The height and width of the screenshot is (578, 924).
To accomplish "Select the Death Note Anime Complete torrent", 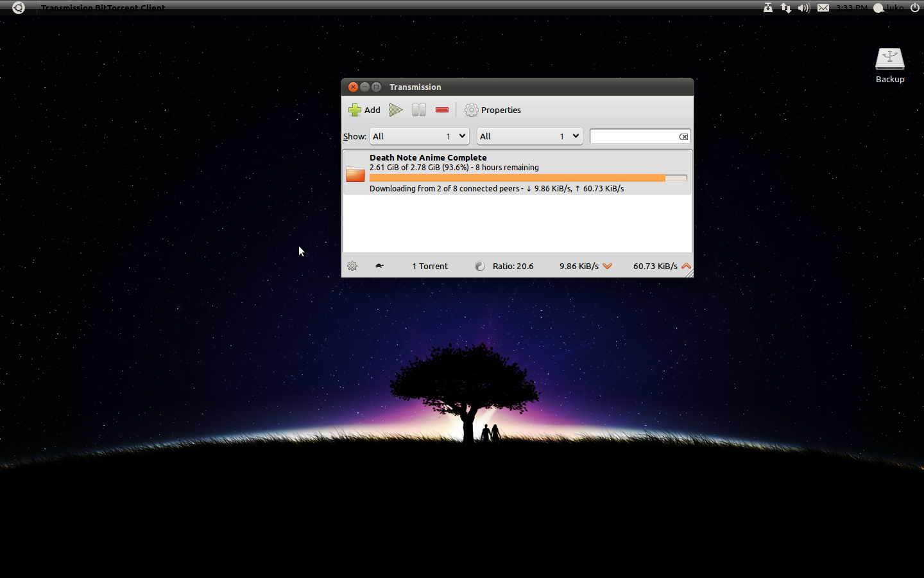I will [517, 172].
